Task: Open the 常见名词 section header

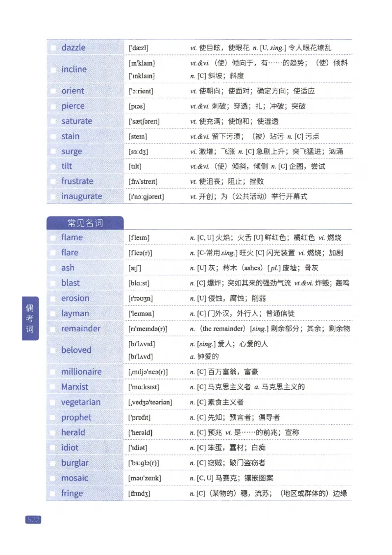Action: (x=84, y=223)
